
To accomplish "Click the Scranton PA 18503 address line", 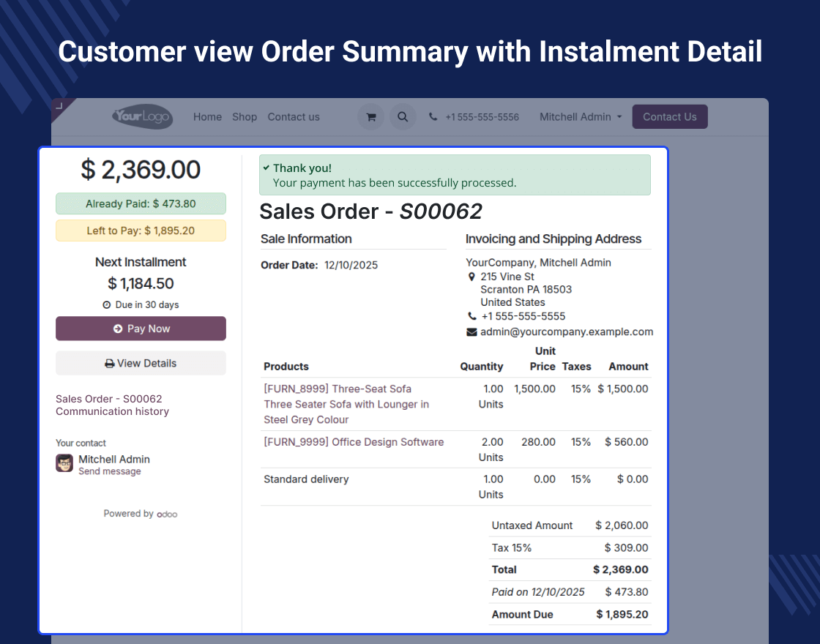I will 526,289.
